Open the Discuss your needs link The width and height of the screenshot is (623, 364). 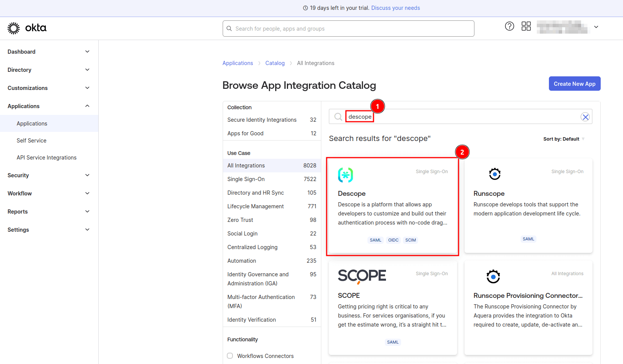(x=395, y=8)
